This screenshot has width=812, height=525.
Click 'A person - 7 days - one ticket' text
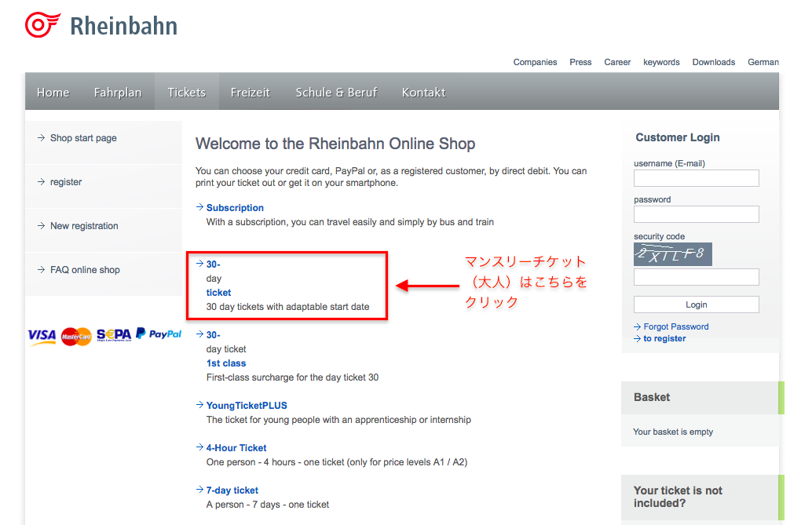point(267,505)
